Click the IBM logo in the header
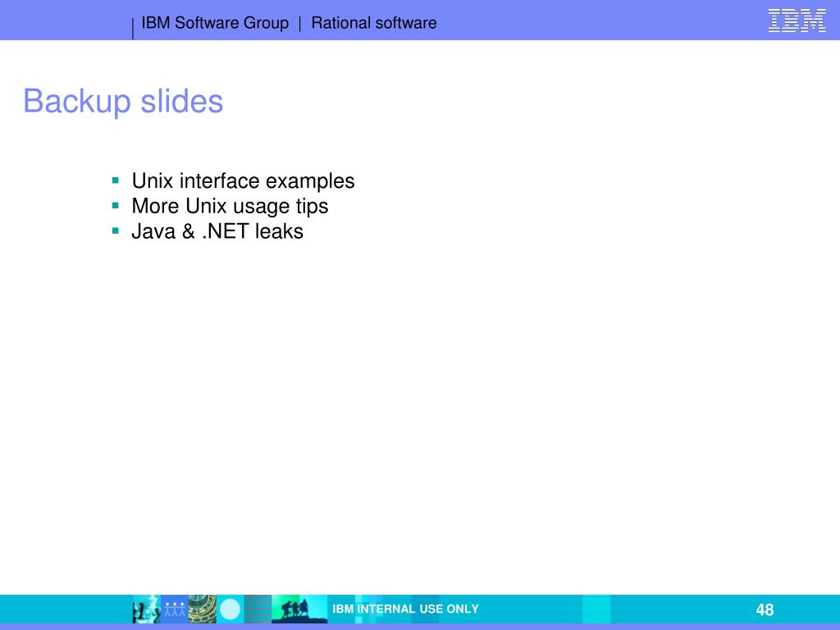Screen dimensions: 840x630 (x=797, y=21)
